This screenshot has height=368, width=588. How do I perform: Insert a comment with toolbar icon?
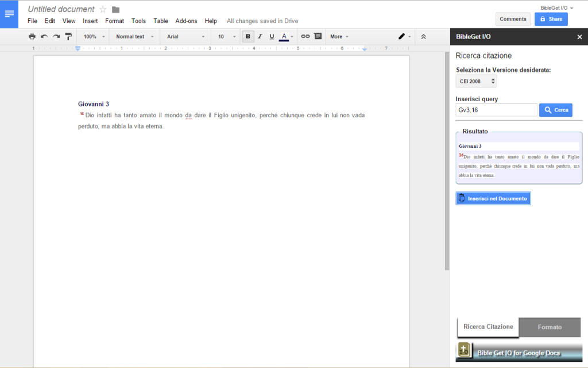pos(318,36)
